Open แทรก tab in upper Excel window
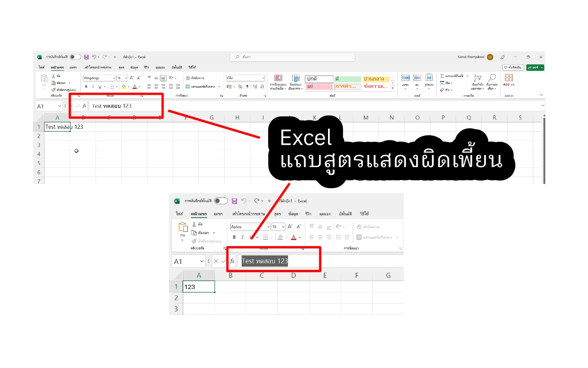 pyautogui.click(x=73, y=67)
